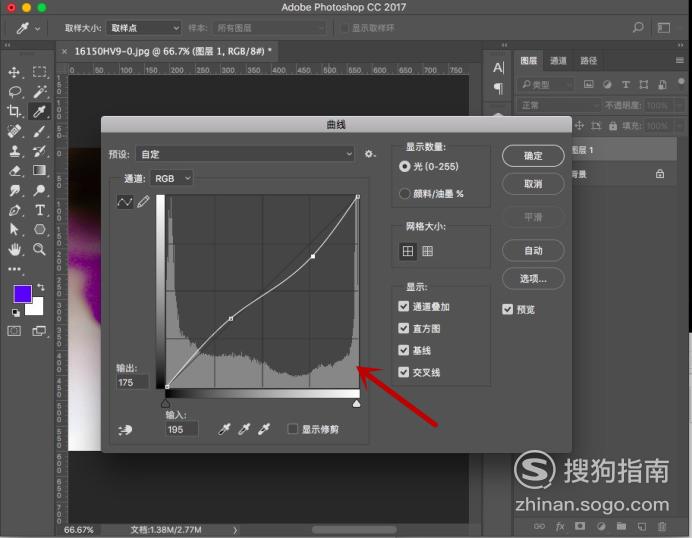Select the Brush tool
This screenshot has height=538, width=692.
39,131
